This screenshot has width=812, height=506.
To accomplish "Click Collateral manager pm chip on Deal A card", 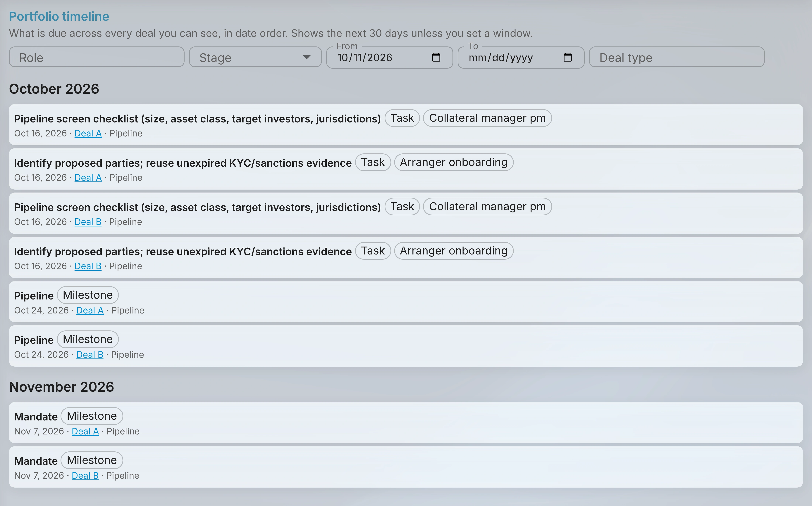I will [487, 118].
